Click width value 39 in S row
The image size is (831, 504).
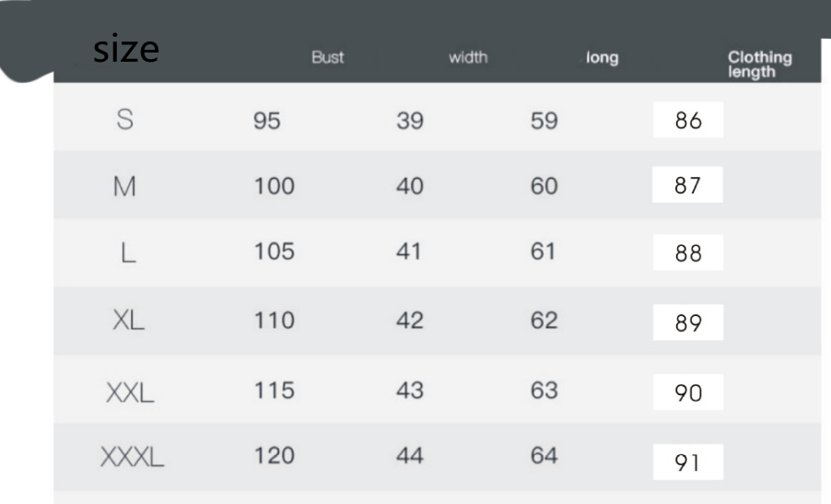coord(410,121)
